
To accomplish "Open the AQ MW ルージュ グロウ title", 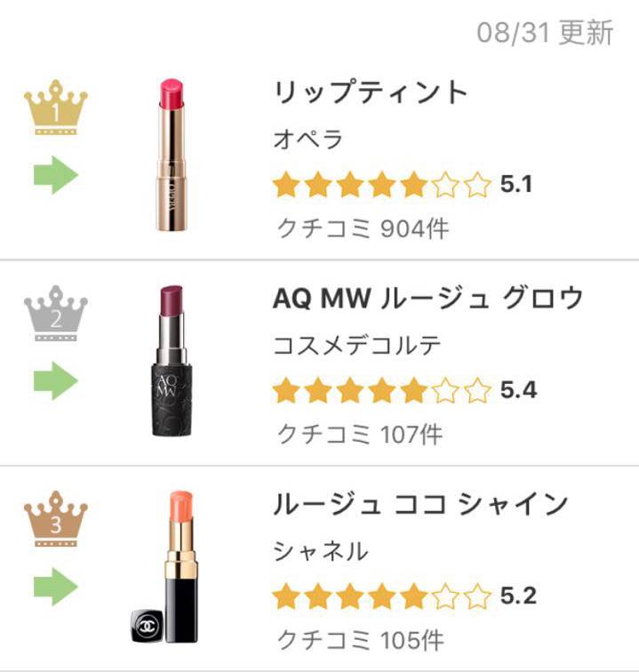I will (x=427, y=298).
